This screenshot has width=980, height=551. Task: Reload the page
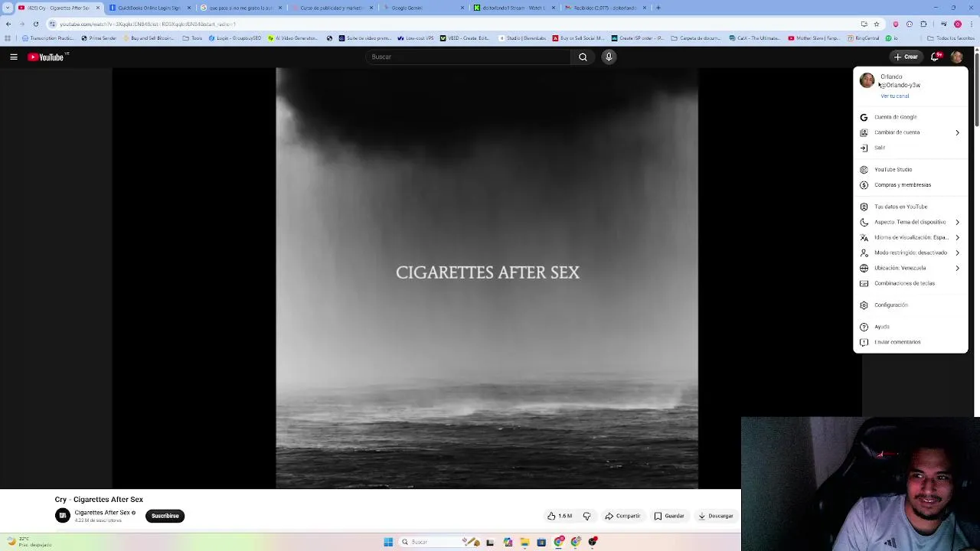coord(35,24)
